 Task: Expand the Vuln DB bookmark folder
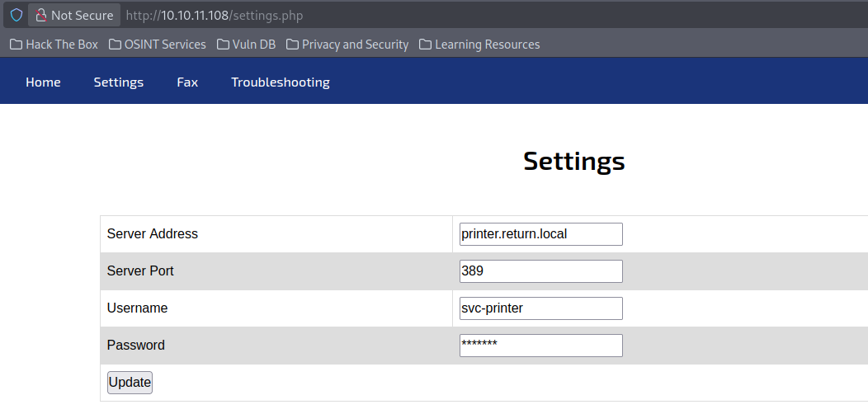coord(247,45)
